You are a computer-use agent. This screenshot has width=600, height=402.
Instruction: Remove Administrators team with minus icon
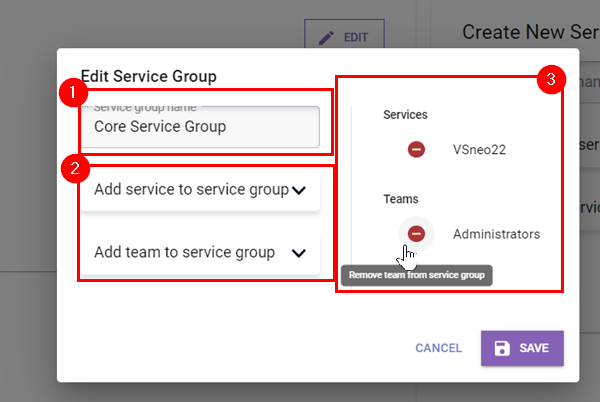pos(416,234)
